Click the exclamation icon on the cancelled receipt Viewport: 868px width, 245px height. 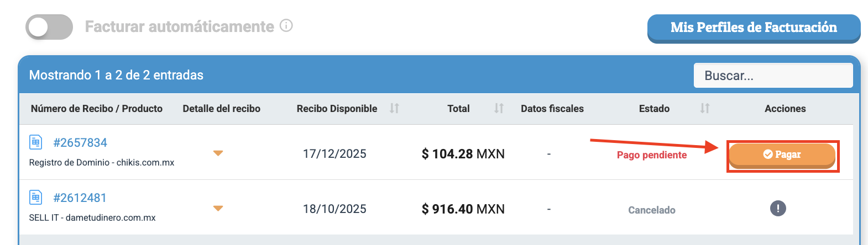778,209
